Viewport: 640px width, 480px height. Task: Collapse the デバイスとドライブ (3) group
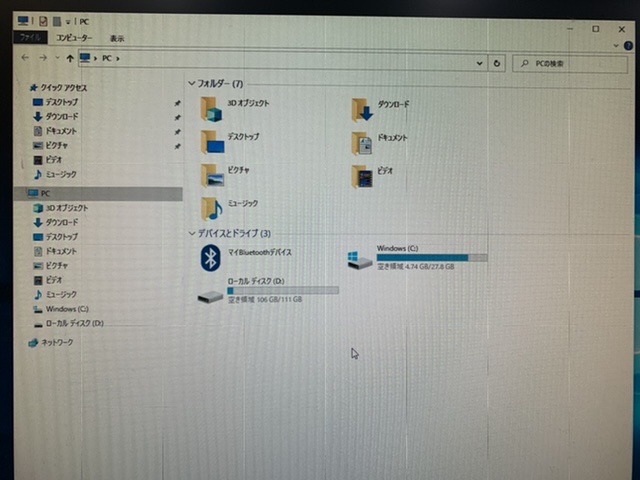191,233
